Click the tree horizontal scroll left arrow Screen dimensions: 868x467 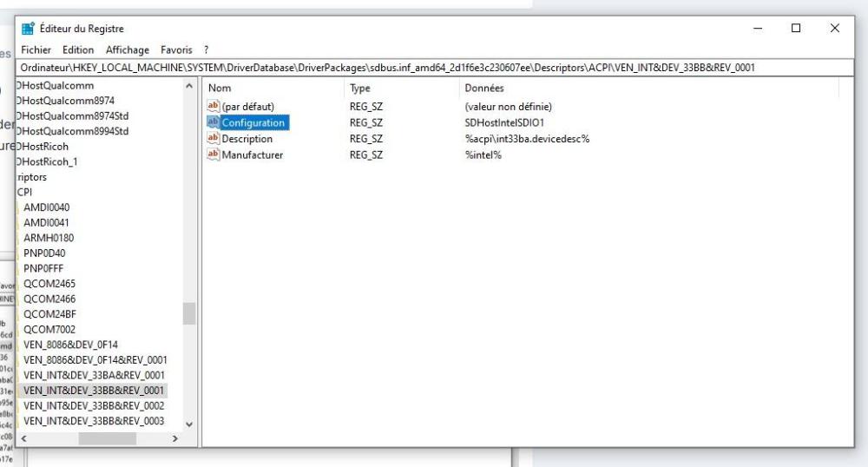coord(23,438)
